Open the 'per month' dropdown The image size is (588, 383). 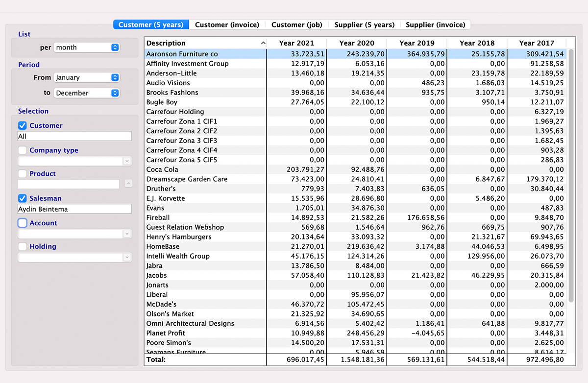(x=87, y=48)
